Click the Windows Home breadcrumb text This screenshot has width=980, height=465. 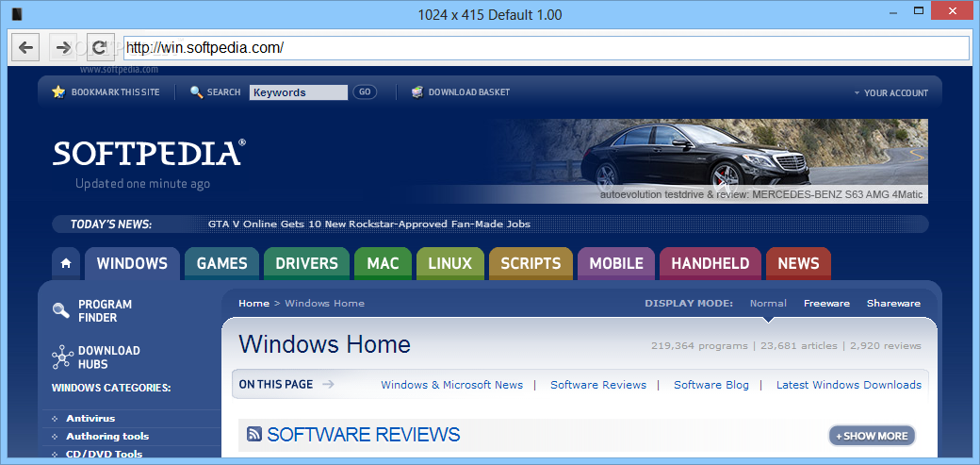click(324, 304)
